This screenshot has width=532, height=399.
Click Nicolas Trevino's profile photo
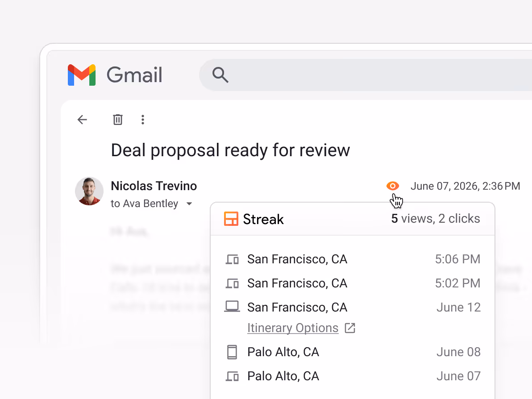[89, 191]
